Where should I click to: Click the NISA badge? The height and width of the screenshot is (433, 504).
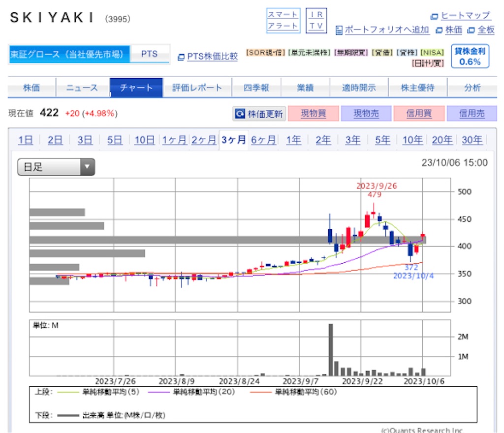(432, 52)
